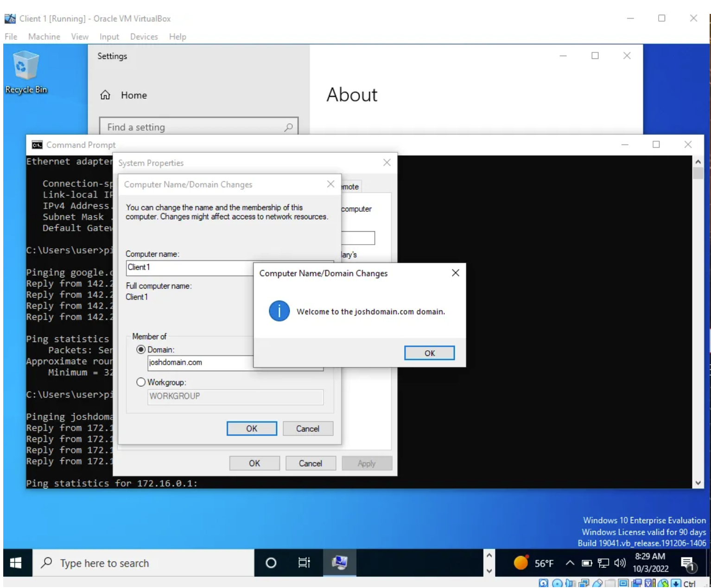Open Cortana circle on taskbar

(271, 563)
